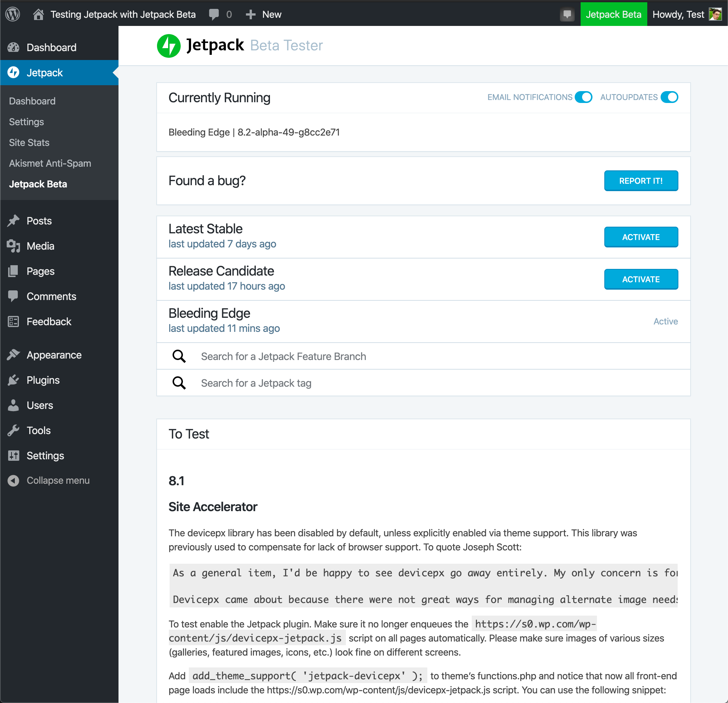Toggle Email Notifications switch
Screen dimensions: 728x703
583,97
